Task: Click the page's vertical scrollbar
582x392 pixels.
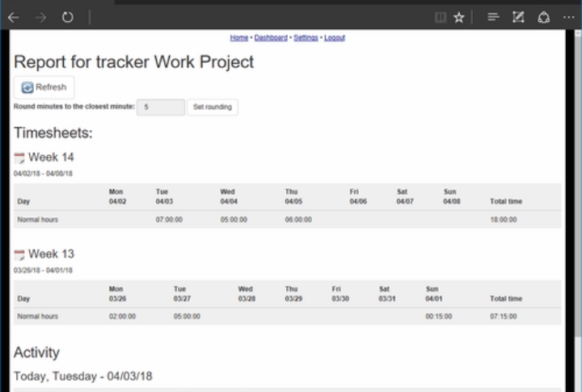Action: 577,202
